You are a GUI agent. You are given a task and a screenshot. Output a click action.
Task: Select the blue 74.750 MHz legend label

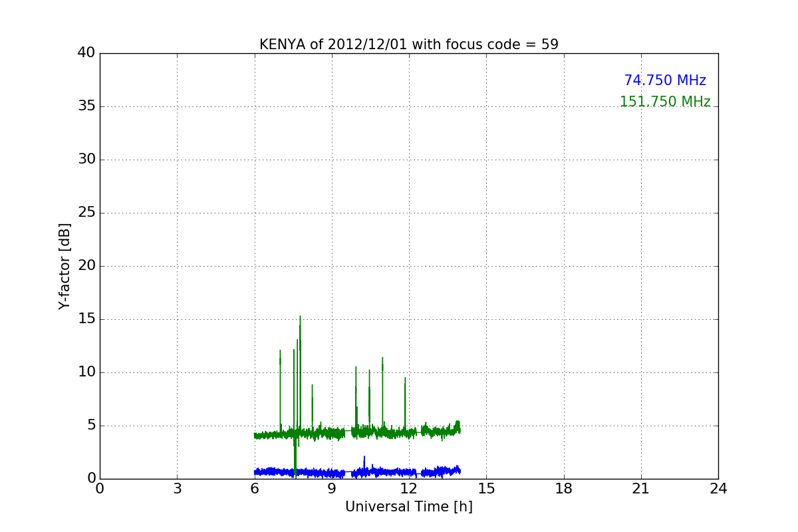click(665, 80)
